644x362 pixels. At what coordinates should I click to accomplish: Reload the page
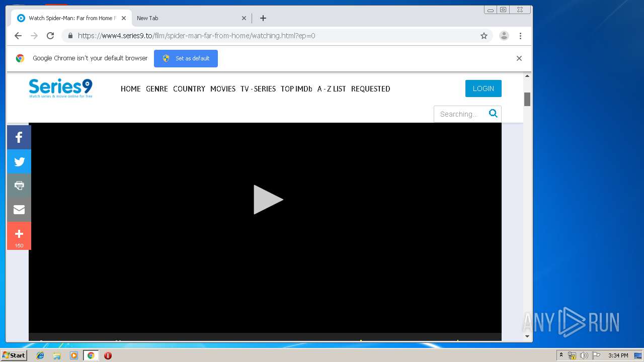(50, 36)
